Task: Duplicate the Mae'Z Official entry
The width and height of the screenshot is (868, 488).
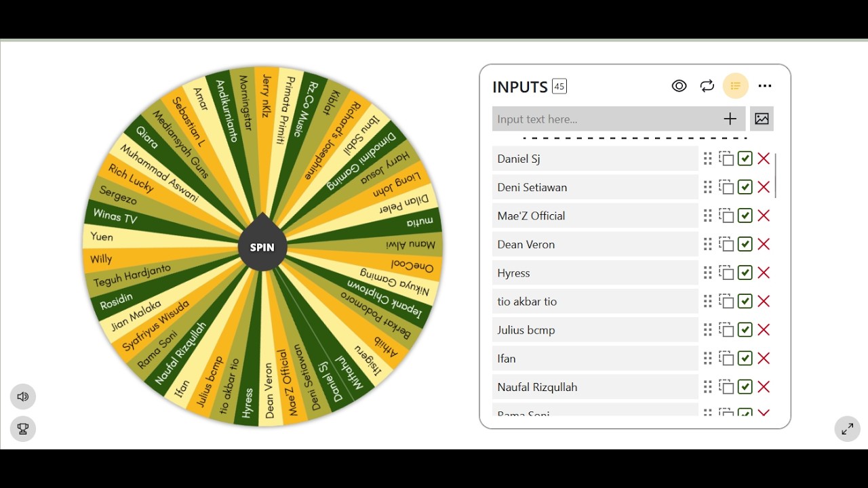Action: (726, 216)
